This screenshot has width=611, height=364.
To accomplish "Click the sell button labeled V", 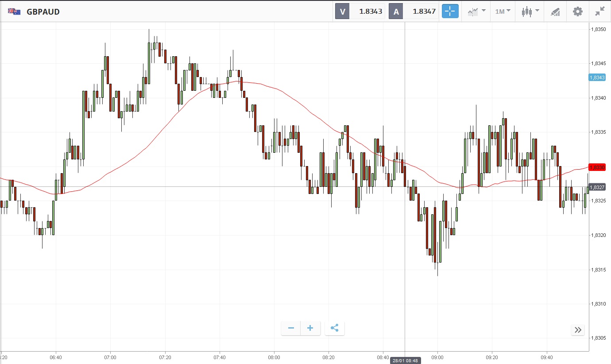I will click(x=342, y=12).
